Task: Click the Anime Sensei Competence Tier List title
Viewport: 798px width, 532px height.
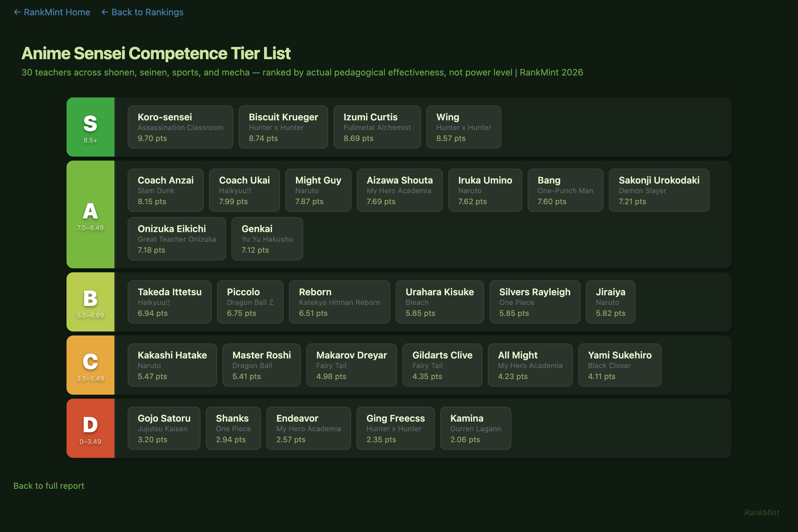Action: (156, 53)
